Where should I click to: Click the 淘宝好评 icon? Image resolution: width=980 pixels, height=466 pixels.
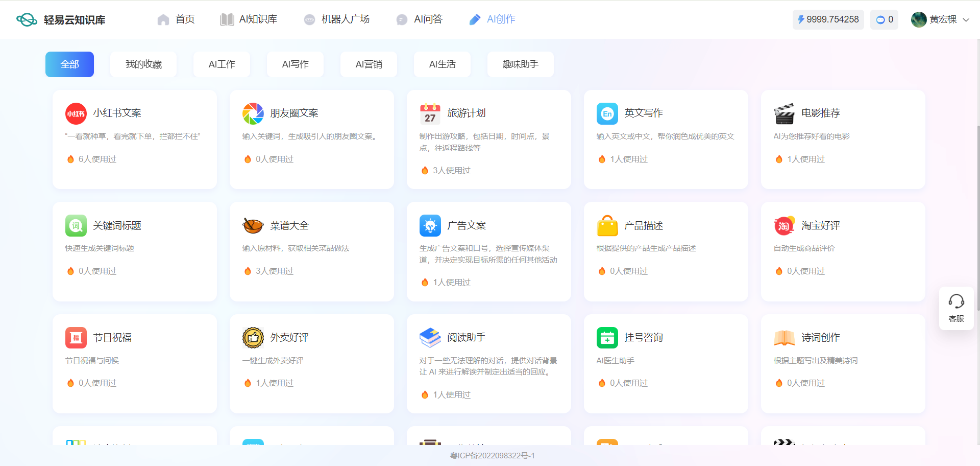click(x=785, y=225)
